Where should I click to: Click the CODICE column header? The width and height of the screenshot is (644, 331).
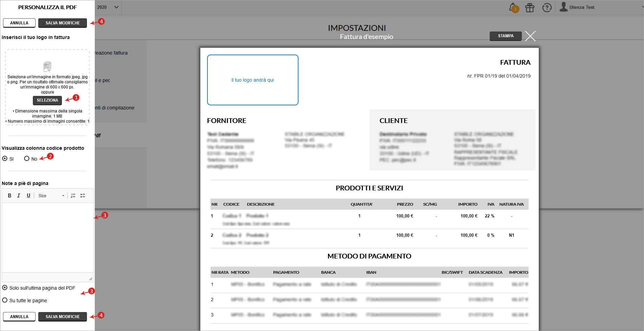231,204
